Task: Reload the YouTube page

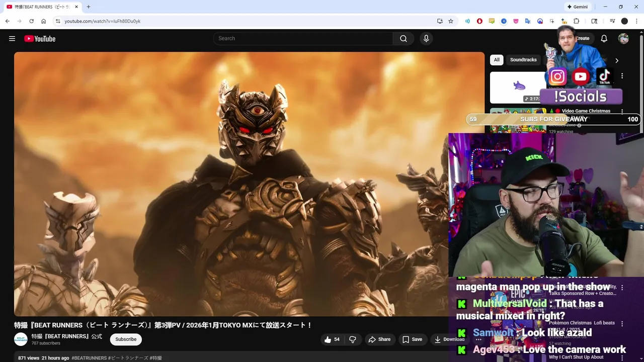Action: [x=32, y=21]
